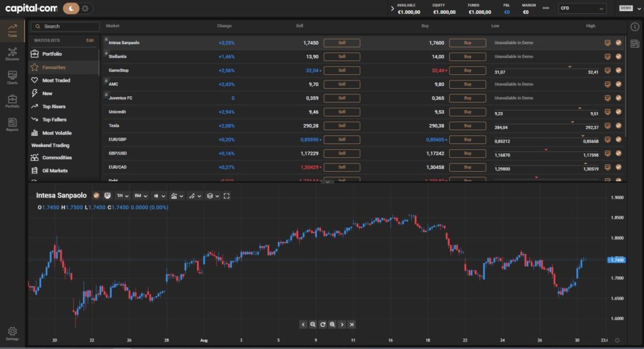Open the DEMO account dropdown

630,8
